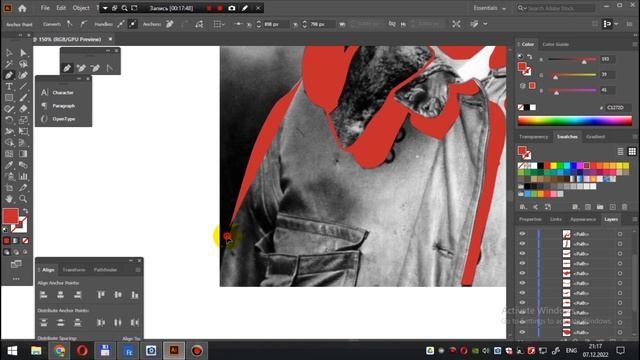Expand Edit Toolbar three dots
Viewport: 640px width, 360px height.
[x=16, y=279]
